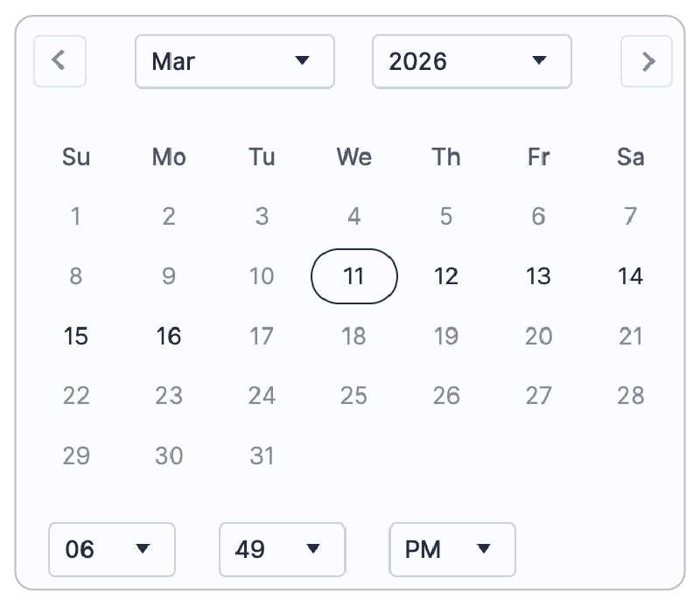
Task: Click the previous month chevron arrow
Action: coord(59,61)
